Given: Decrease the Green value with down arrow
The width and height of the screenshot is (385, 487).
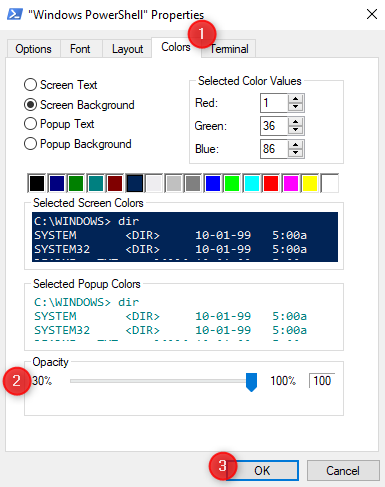Looking at the screenshot, I should [x=295, y=130].
